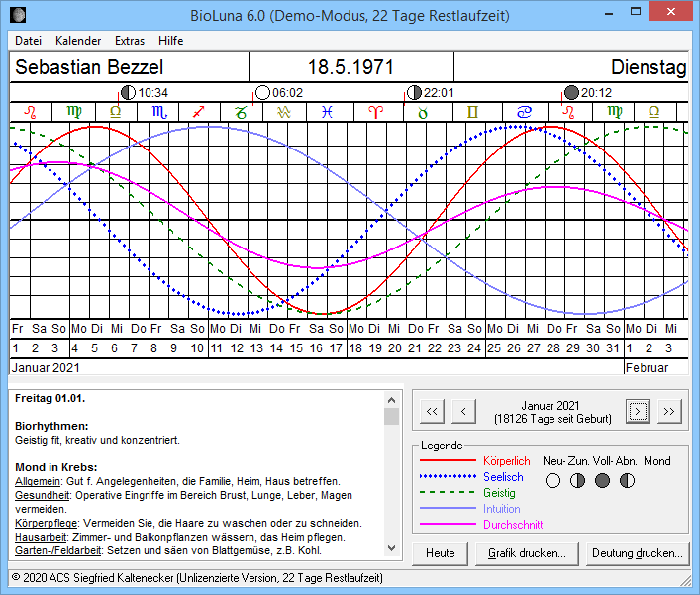The height and width of the screenshot is (595, 700).
Task: Click the text panel scrollbar thumb
Action: (x=391, y=417)
